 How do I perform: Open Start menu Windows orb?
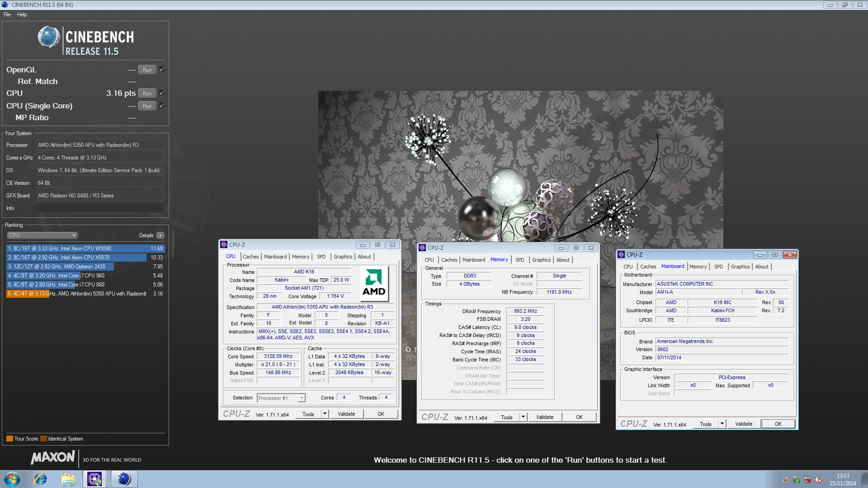tap(12, 479)
